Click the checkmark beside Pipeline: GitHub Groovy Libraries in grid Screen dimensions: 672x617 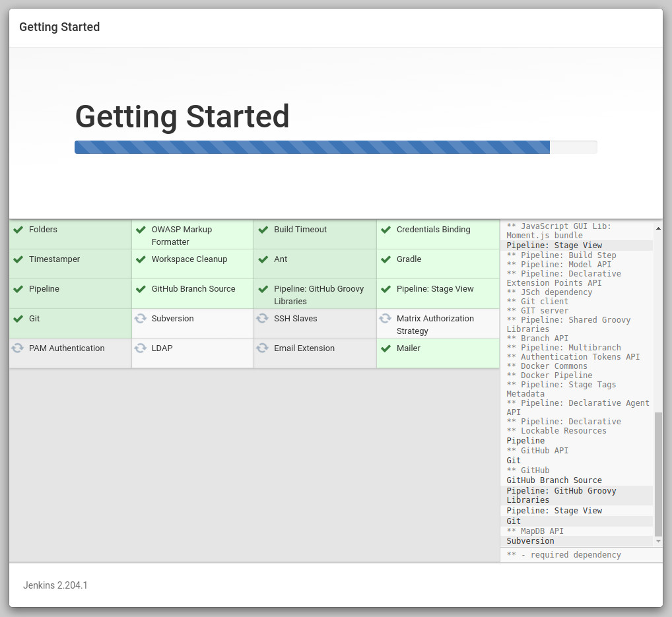pos(263,289)
